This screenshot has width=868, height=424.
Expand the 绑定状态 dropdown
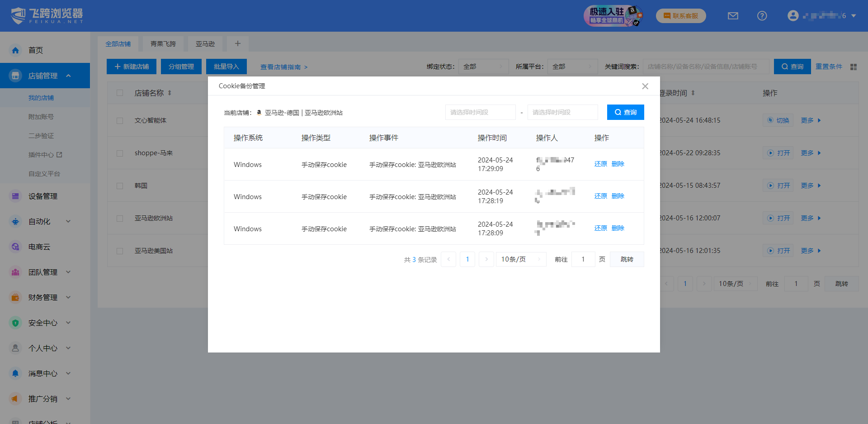coord(483,67)
